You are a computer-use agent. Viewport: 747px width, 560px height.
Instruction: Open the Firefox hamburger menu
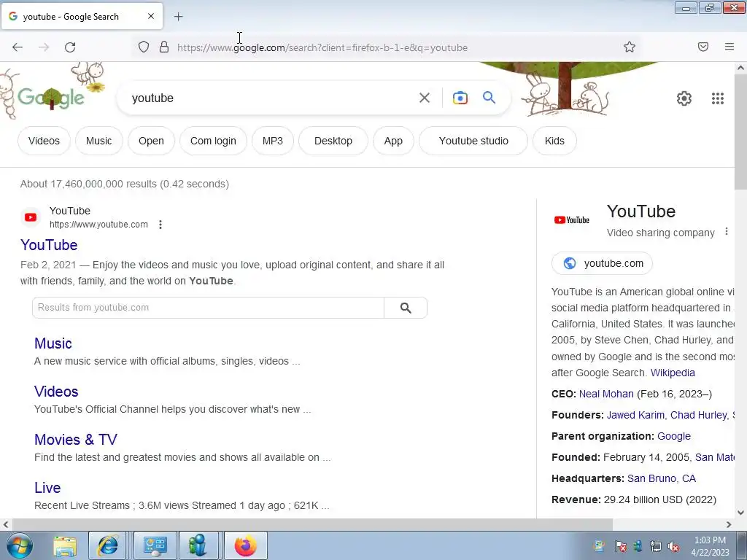coord(729,47)
